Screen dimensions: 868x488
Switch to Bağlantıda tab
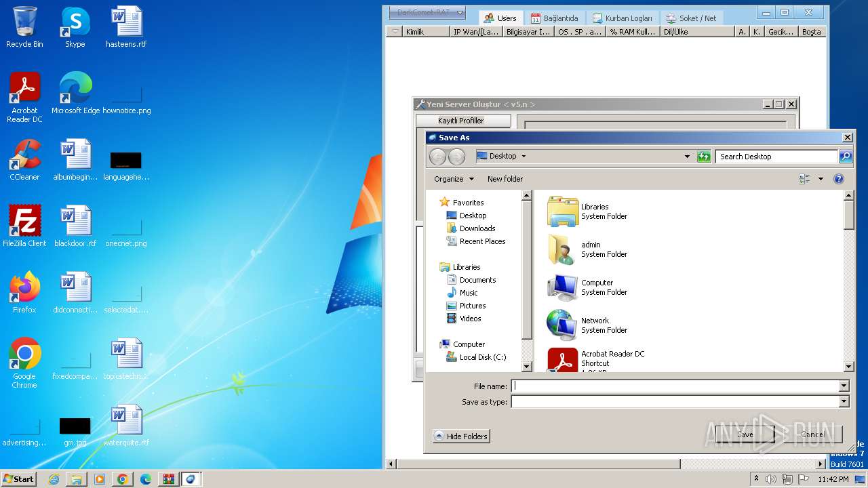pyautogui.click(x=555, y=18)
